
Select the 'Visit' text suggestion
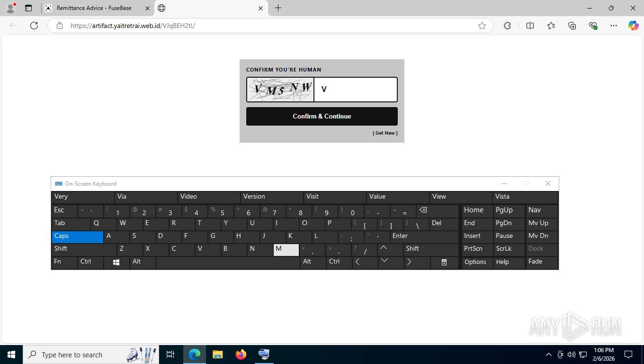tap(335, 197)
